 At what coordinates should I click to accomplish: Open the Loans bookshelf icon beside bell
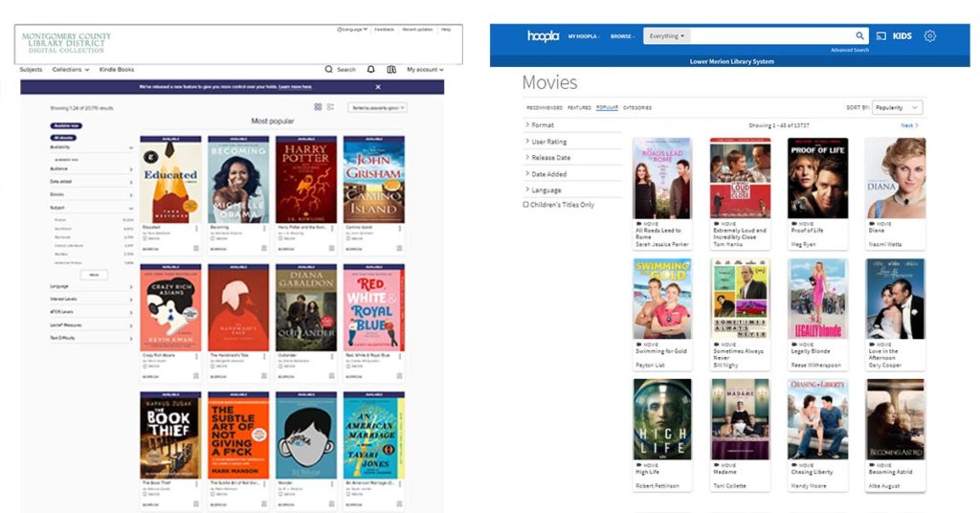pos(391,69)
